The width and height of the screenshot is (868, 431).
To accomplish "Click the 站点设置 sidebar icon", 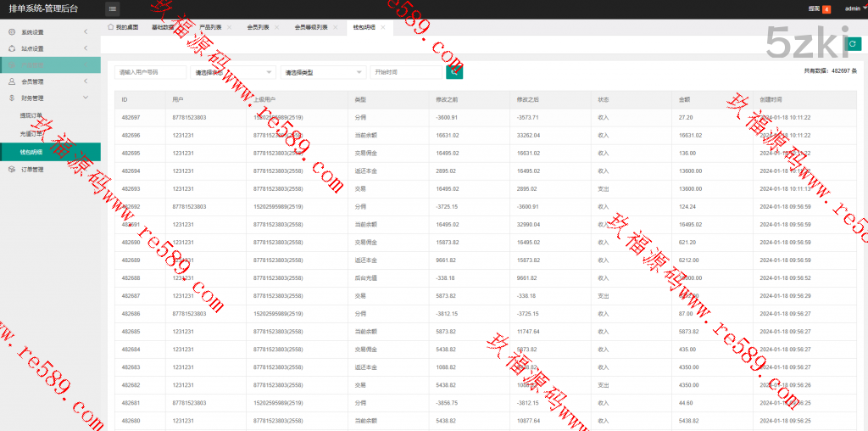I will [11, 48].
